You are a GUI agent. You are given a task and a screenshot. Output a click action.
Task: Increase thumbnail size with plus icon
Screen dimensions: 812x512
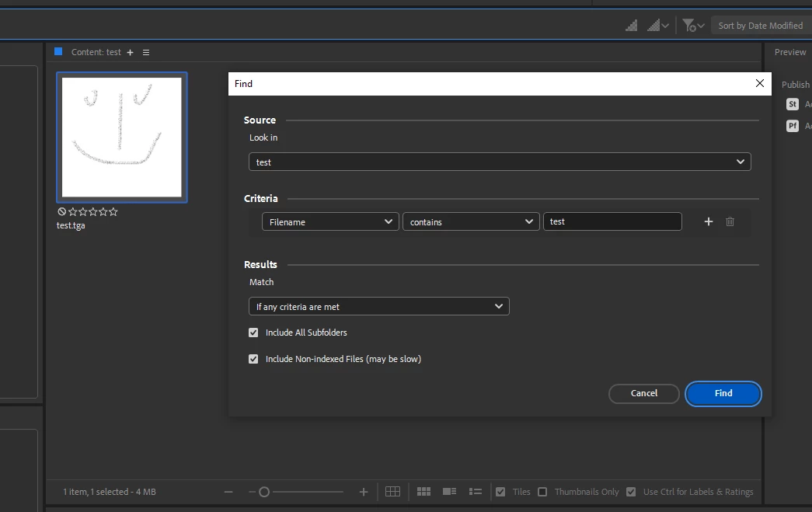(364, 492)
